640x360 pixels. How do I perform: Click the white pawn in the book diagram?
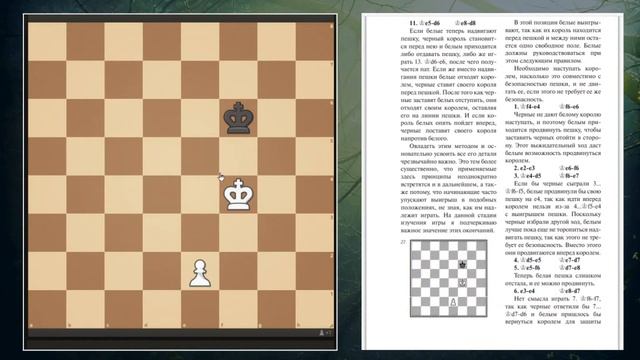(453, 302)
